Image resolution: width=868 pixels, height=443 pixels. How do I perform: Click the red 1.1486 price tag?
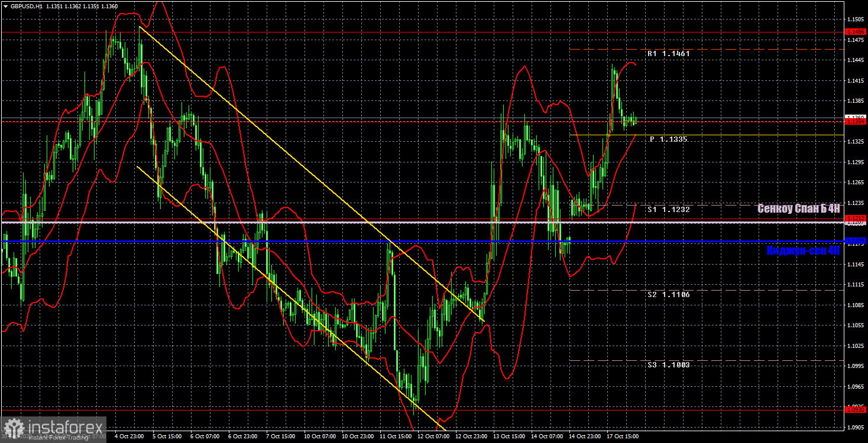click(x=856, y=31)
